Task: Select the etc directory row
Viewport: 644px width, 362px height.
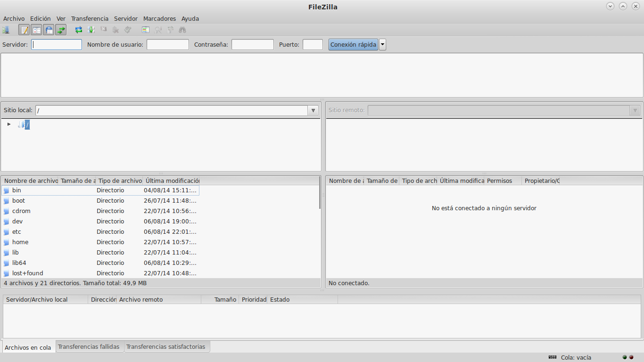Action: (x=100, y=232)
